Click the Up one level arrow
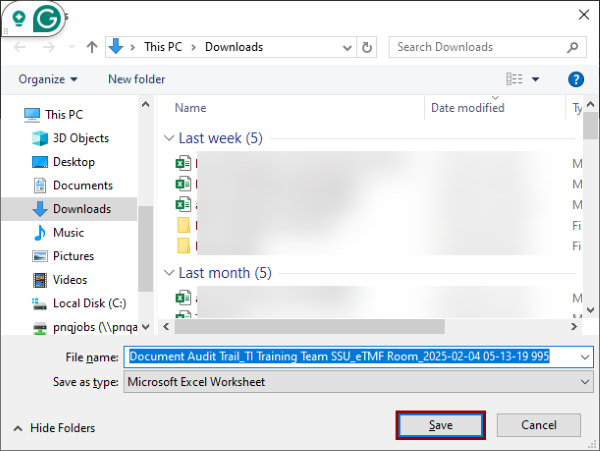This screenshot has width=600, height=451. 92,47
